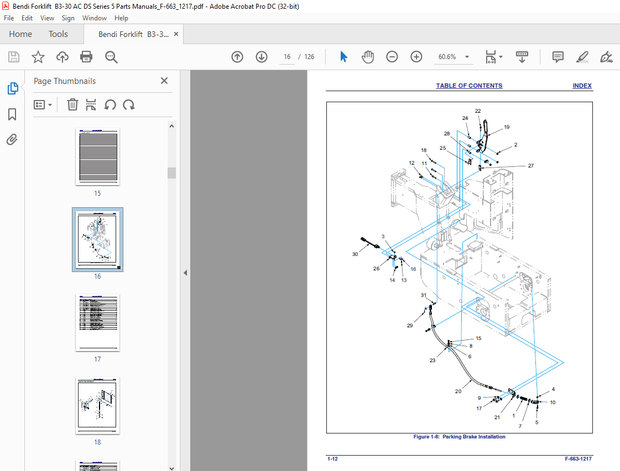This screenshot has width=620, height=471.
Task: Go to the previous page arrow
Action: point(237,57)
